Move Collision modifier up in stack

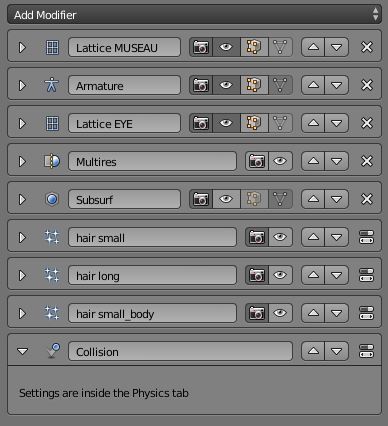(x=313, y=351)
